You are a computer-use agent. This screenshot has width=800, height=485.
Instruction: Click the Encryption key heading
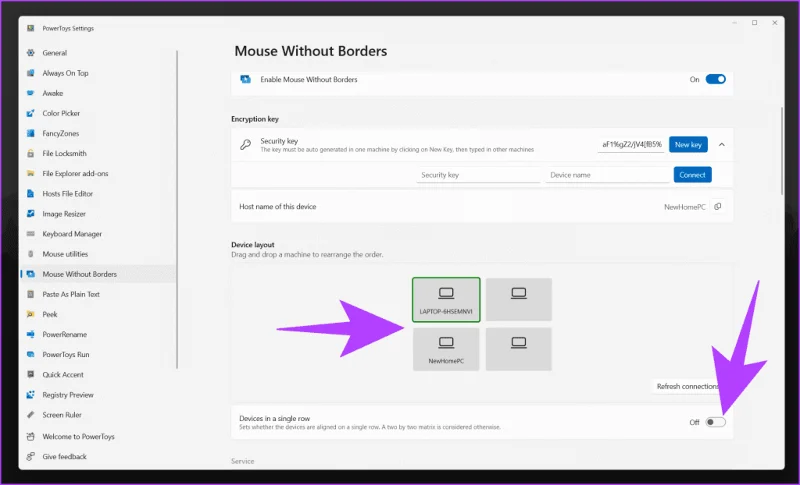[255, 119]
